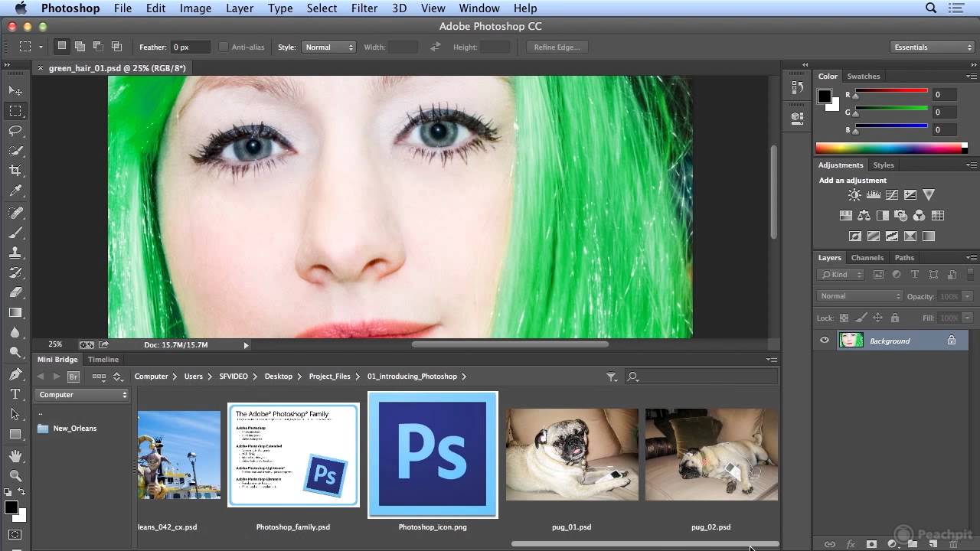Switch to the Timeline tab
Screen dimensions: 980x551
[103, 360]
